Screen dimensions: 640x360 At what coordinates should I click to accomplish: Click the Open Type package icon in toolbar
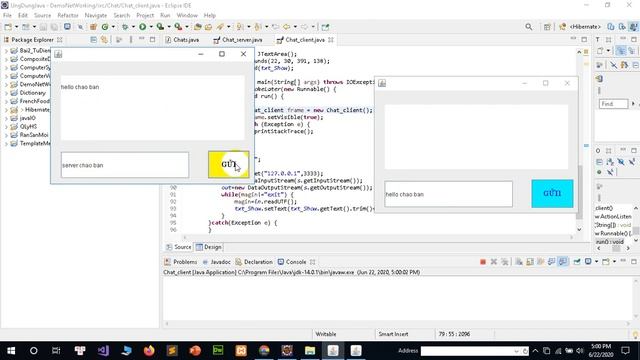[x=198, y=27]
